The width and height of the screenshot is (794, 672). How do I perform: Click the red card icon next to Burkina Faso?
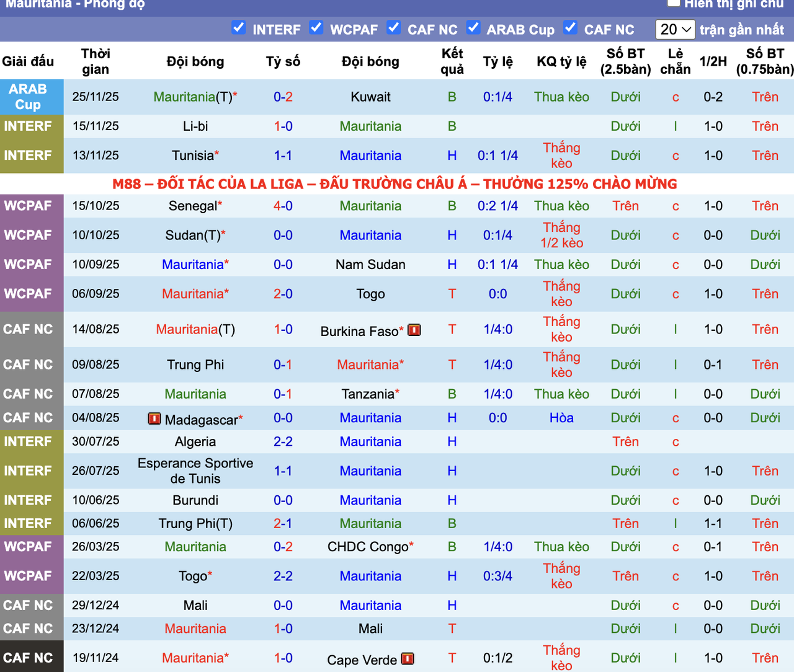[414, 330]
